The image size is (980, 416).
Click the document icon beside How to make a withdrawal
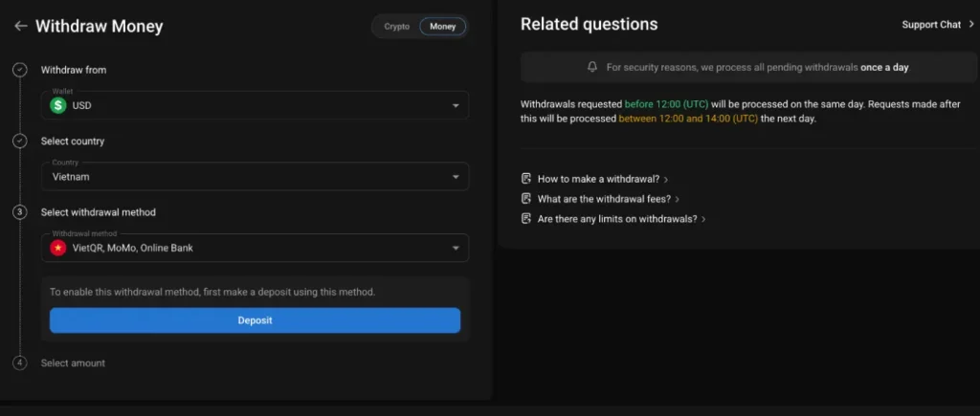pos(526,179)
